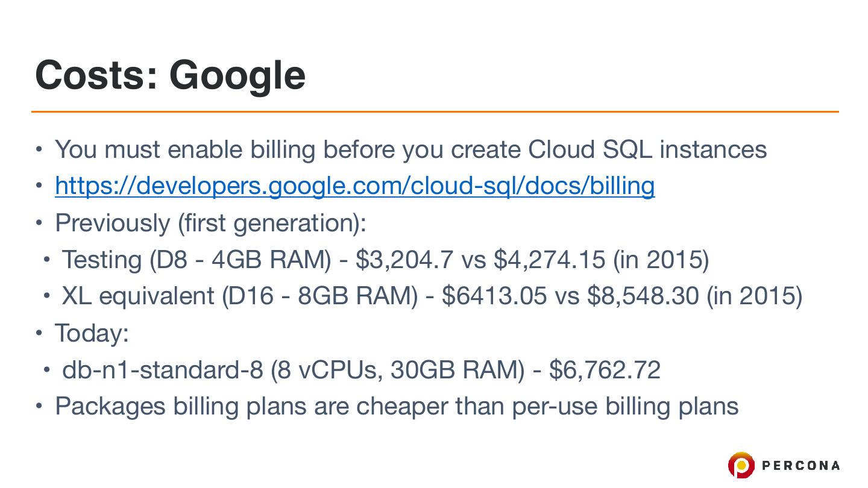This screenshot has height=488, width=868.
Task: Click the $8,548.30 price value
Action: (x=643, y=296)
